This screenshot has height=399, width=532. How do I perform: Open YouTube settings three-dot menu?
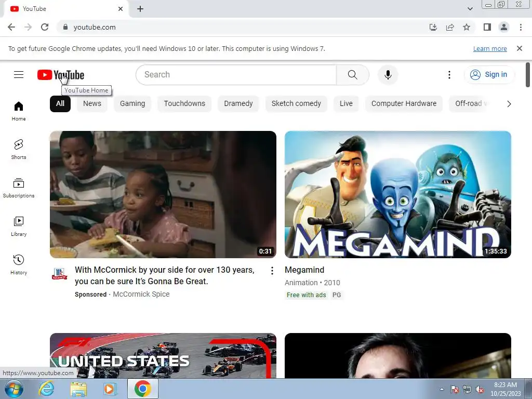coord(449,75)
